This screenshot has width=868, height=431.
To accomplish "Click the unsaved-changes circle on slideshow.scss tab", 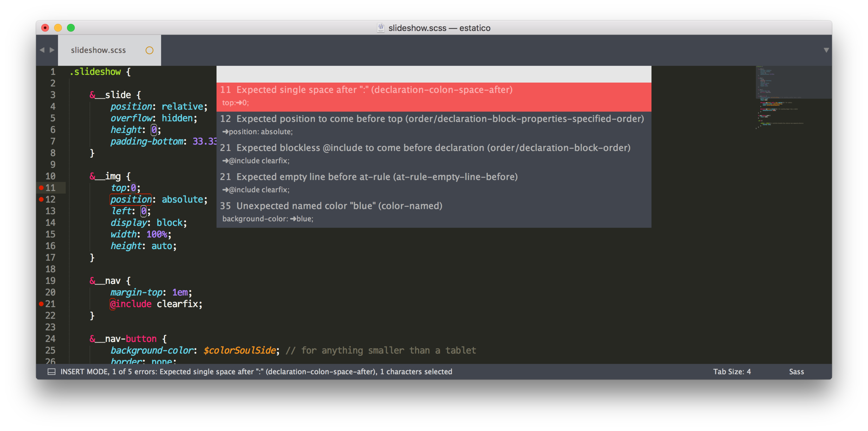I will pyautogui.click(x=149, y=50).
